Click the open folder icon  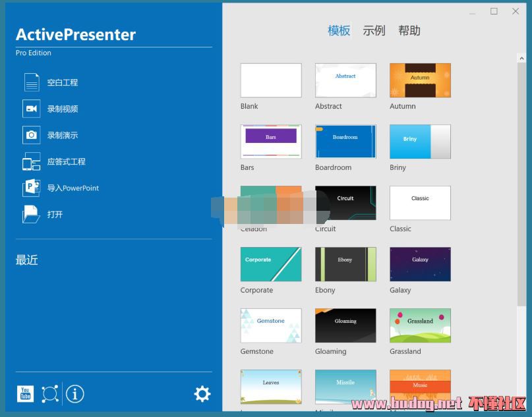(31, 214)
